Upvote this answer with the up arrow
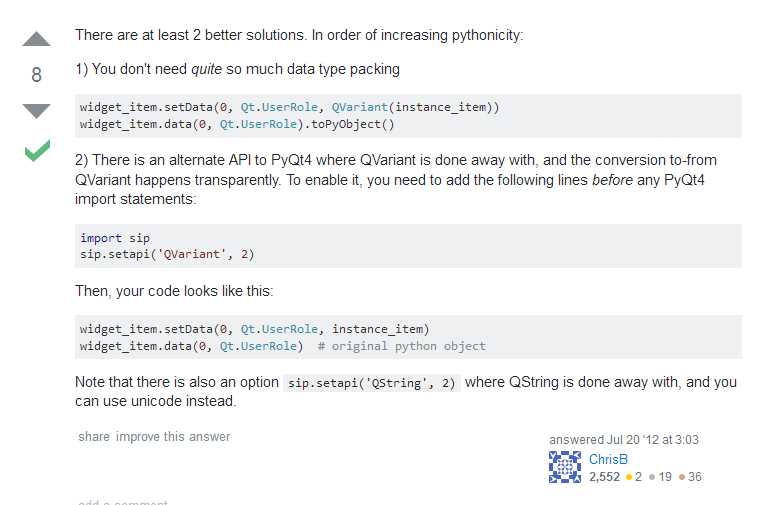The width and height of the screenshot is (766, 505). tap(36, 39)
